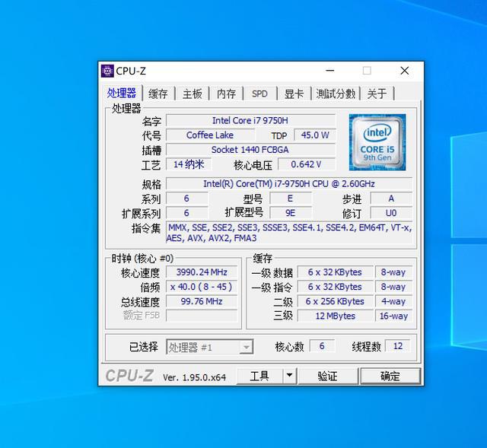This screenshot has height=448, width=487.
Task: Click the multiplier x 40.0 ( 8 - 45 )
Action: pyautogui.click(x=202, y=287)
